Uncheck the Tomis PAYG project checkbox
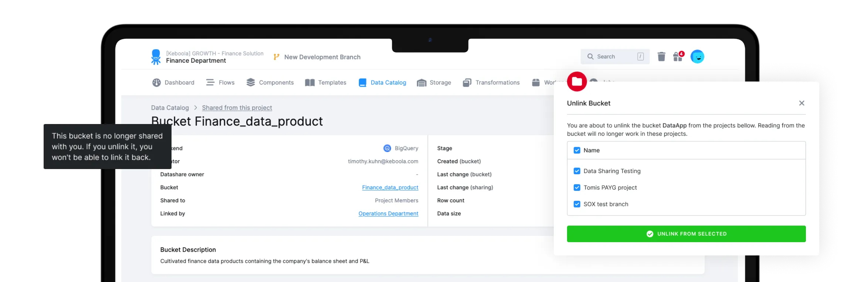868x282 pixels. tap(577, 188)
